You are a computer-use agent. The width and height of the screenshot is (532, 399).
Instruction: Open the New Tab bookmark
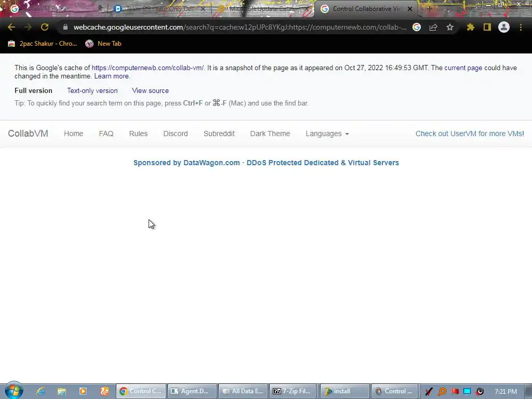103,44
